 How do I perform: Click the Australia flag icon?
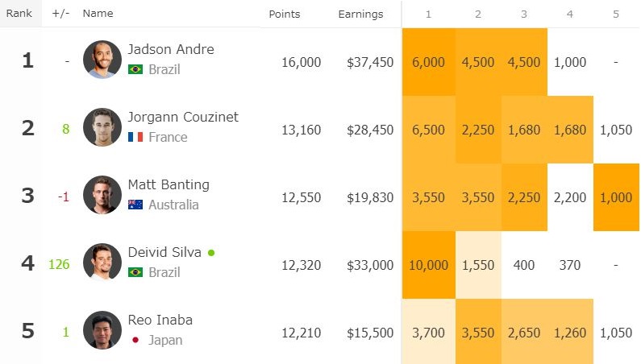[135, 205]
